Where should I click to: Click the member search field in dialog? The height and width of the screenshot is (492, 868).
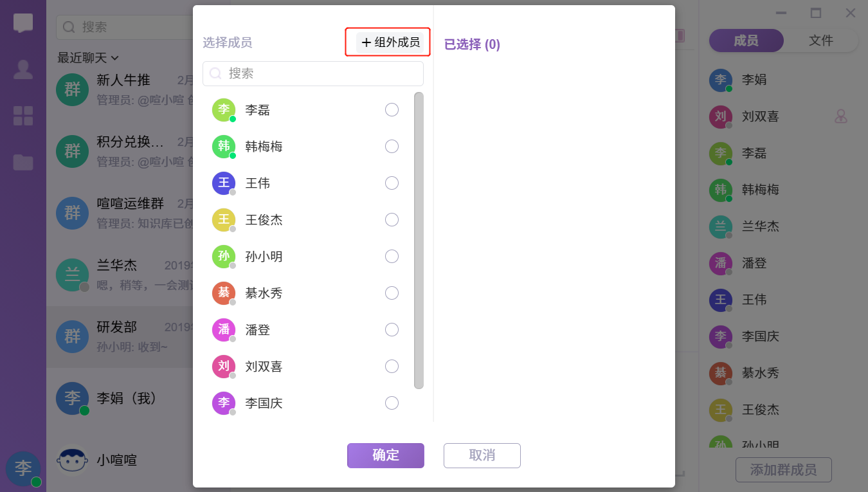[x=313, y=73]
